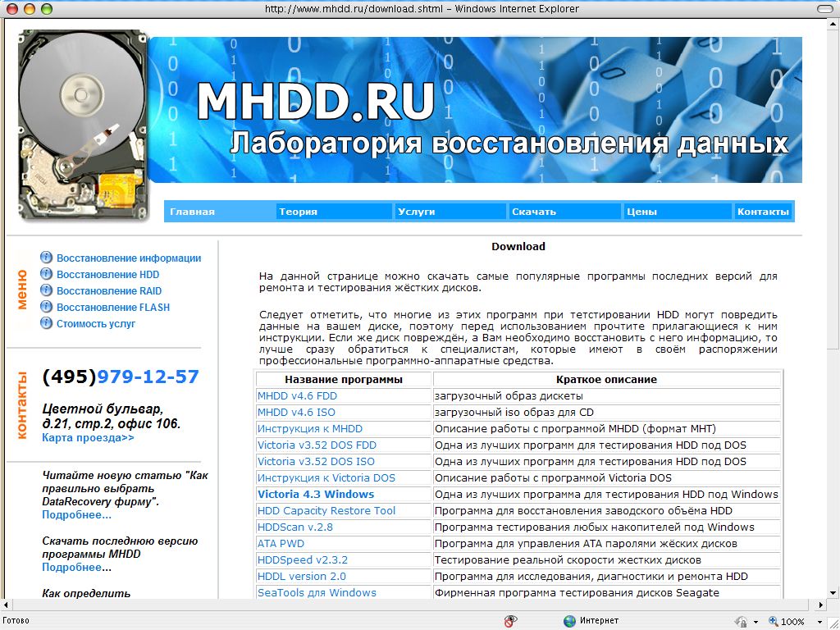Click info icon beside Стоимость услуг

47,323
